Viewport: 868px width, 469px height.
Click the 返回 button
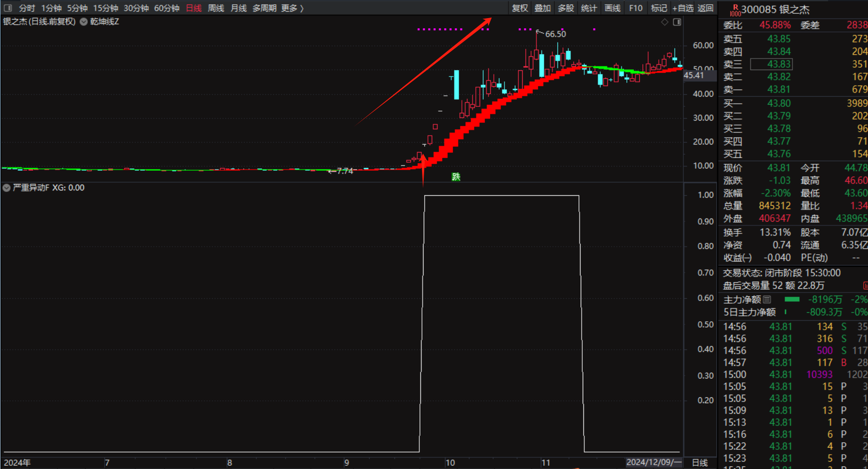pyautogui.click(x=705, y=8)
